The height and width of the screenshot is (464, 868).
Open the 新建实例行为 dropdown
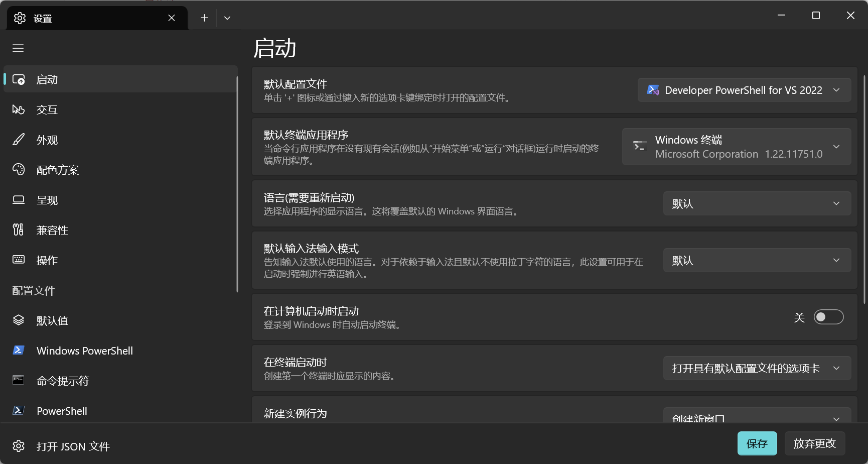(757, 415)
